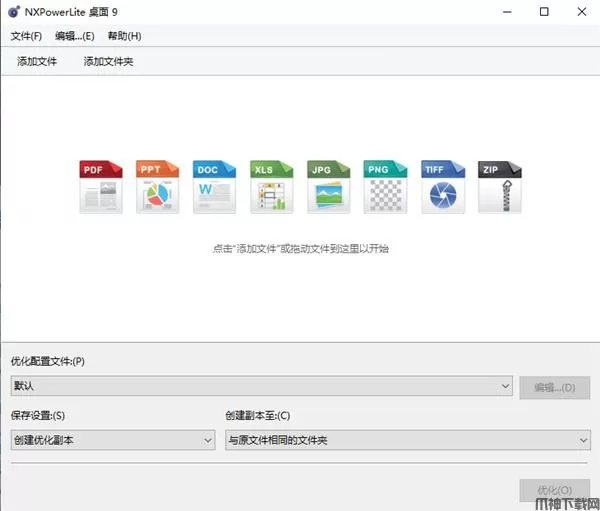
Task: Click the hint text 点击"添加文件"或拖动文件到这里以开始
Action: 301,249
